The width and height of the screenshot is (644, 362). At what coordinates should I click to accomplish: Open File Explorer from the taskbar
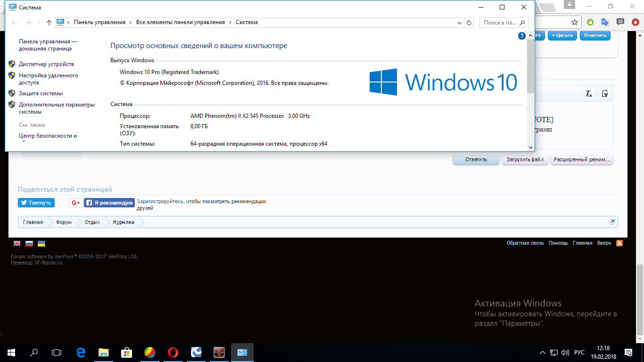point(104,352)
